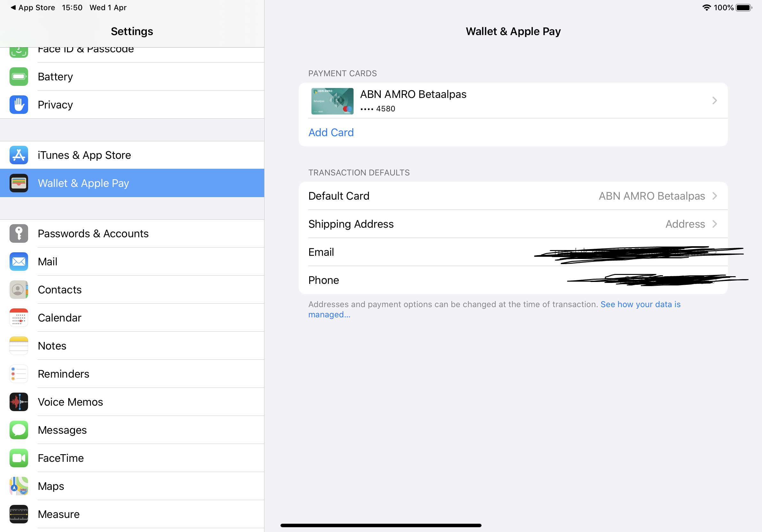Tap Add Card link

pyautogui.click(x=331, y=133)
